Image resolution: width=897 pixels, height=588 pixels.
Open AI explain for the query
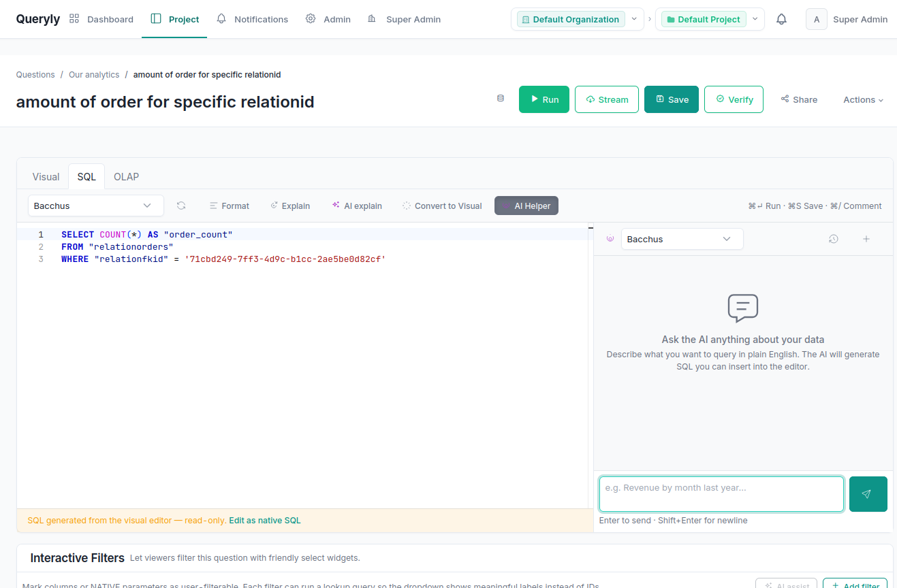pyautogui.click(x=334, y=206)
